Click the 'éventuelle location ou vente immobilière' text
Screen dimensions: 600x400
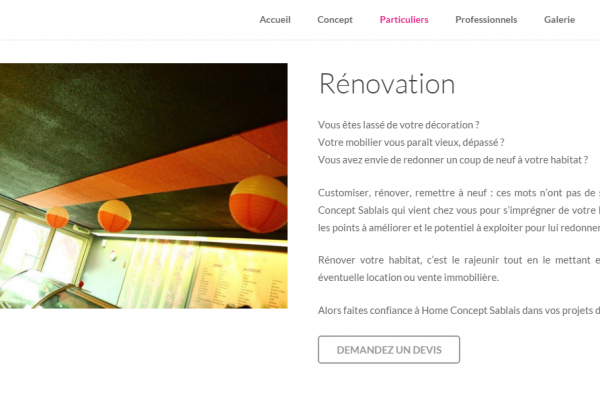click(408, 277)
